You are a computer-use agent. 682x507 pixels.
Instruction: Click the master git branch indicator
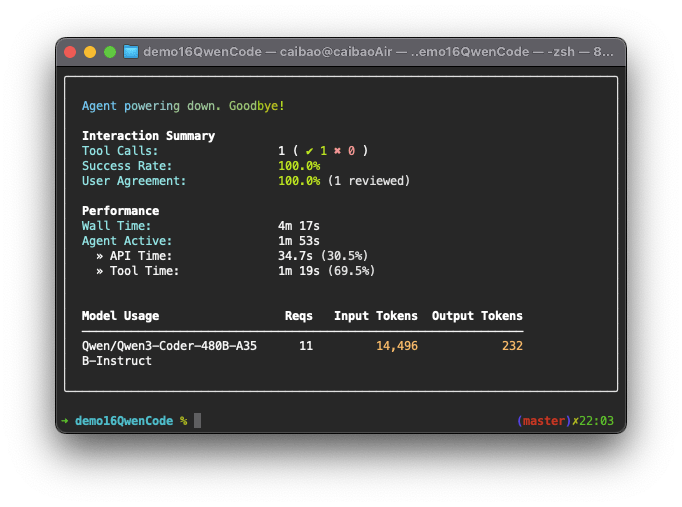click(x=541, y=421)
